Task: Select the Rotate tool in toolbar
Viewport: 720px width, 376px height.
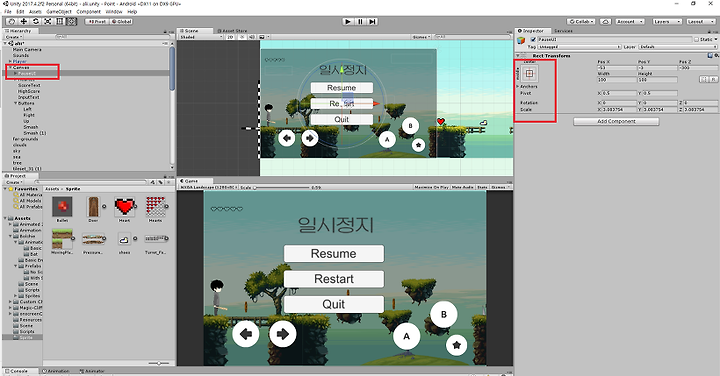Action: pyautogui.click(x=36, y=21)
